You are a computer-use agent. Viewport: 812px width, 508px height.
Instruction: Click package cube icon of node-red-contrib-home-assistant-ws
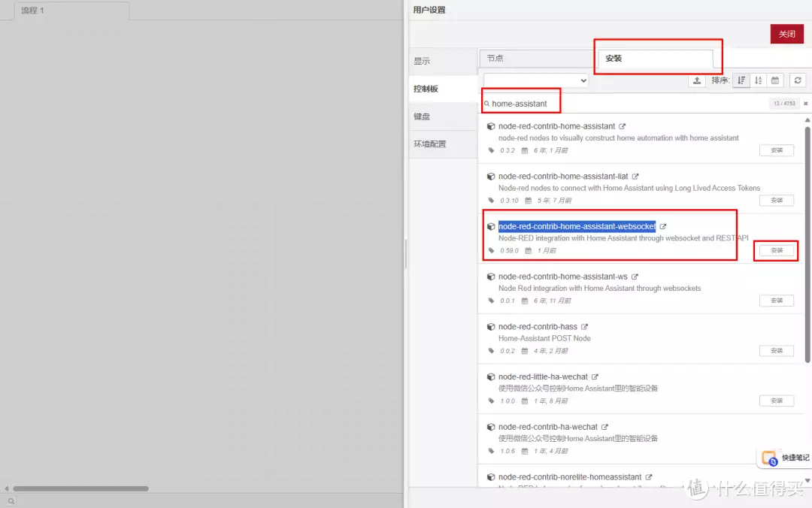[491, 277]
